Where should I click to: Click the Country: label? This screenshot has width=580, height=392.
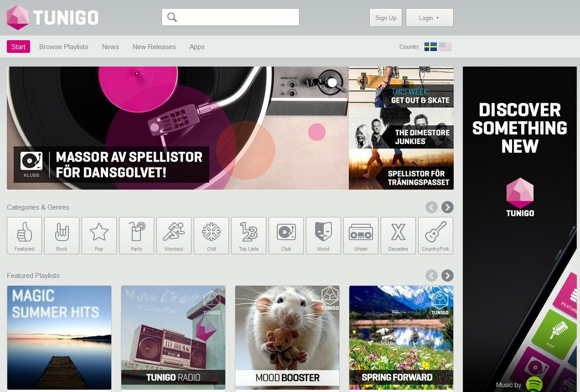tap(410, 47)
